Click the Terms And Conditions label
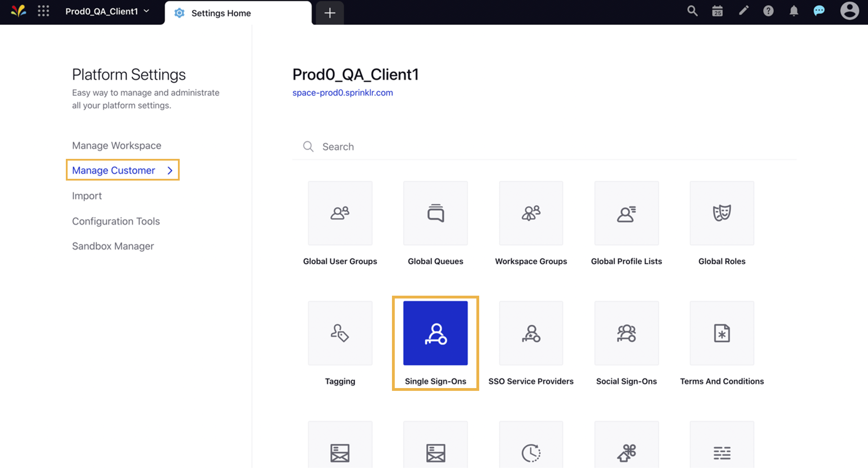The image size is (868, 471). (x=722, y=381)
